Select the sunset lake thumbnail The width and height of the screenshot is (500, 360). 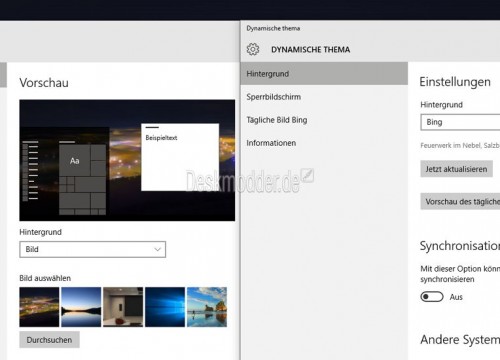81,307
